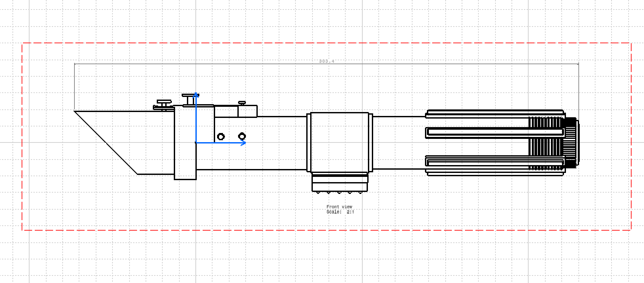Select the "Front view" label text

(339, 207)
